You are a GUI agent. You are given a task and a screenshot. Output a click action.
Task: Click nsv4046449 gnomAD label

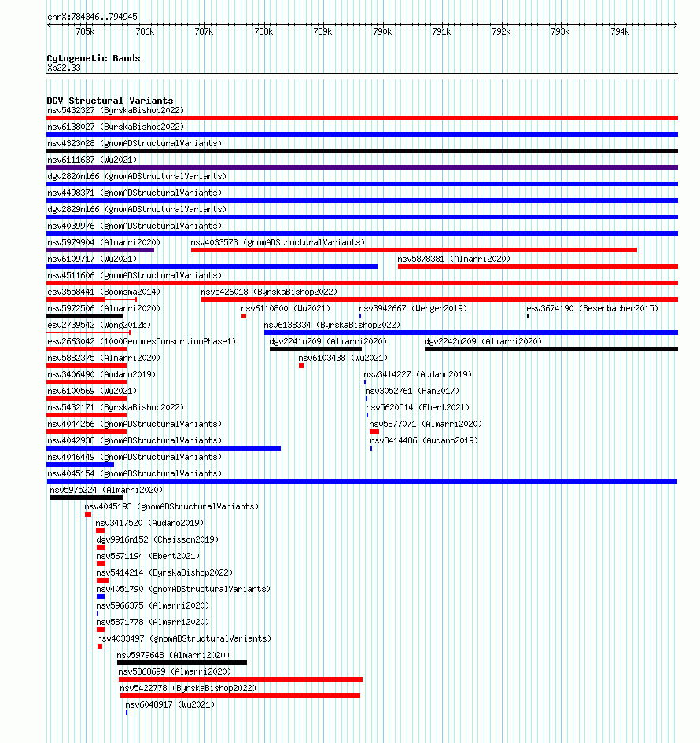tap(134, 458)
